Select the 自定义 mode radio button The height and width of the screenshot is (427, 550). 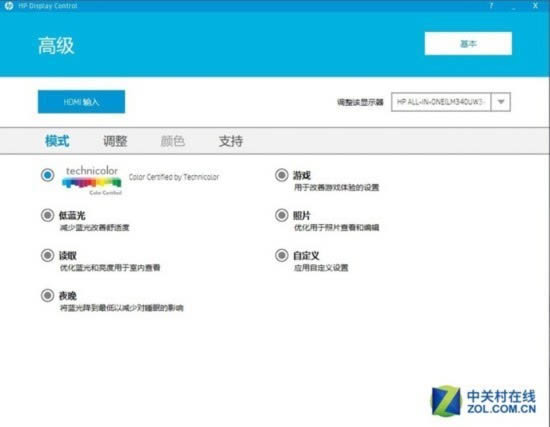point(281,255)
